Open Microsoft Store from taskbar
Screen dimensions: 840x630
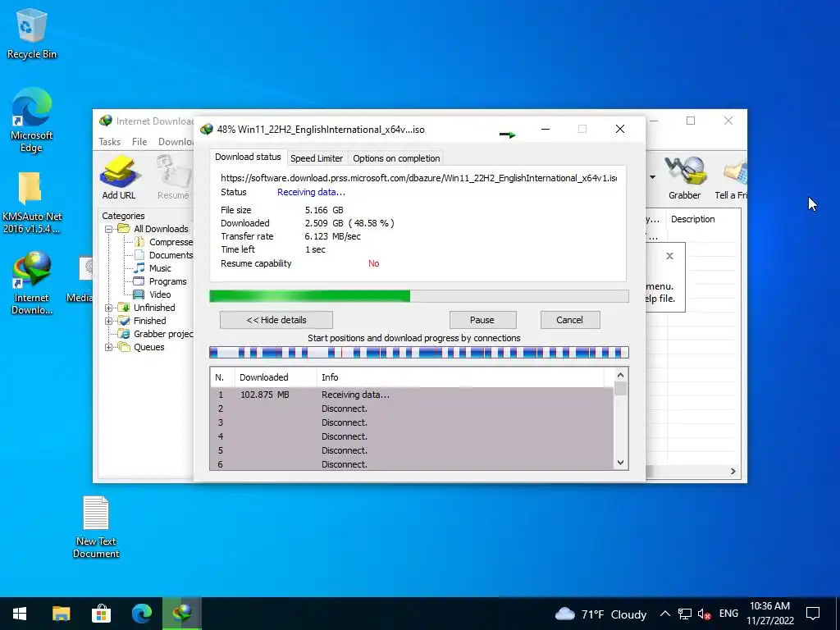101,614
